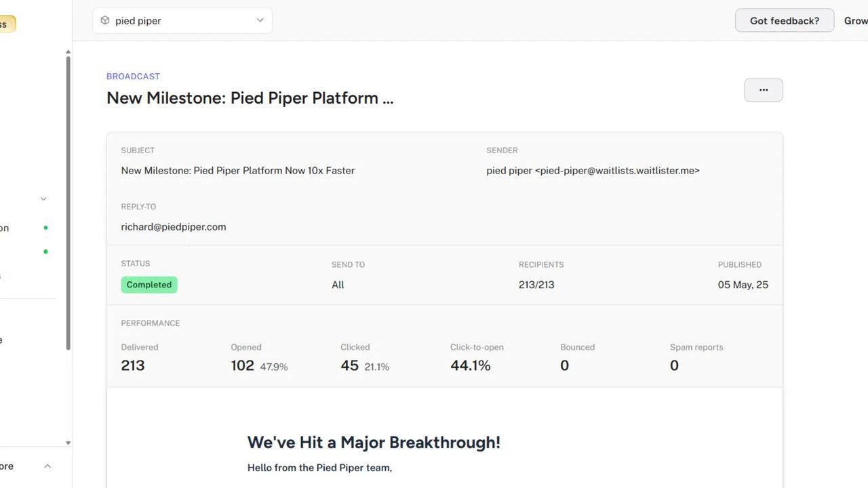Click the cube icon beside pied piper
This screenshot has width=868, height=488.
click(x=105, y=20)
